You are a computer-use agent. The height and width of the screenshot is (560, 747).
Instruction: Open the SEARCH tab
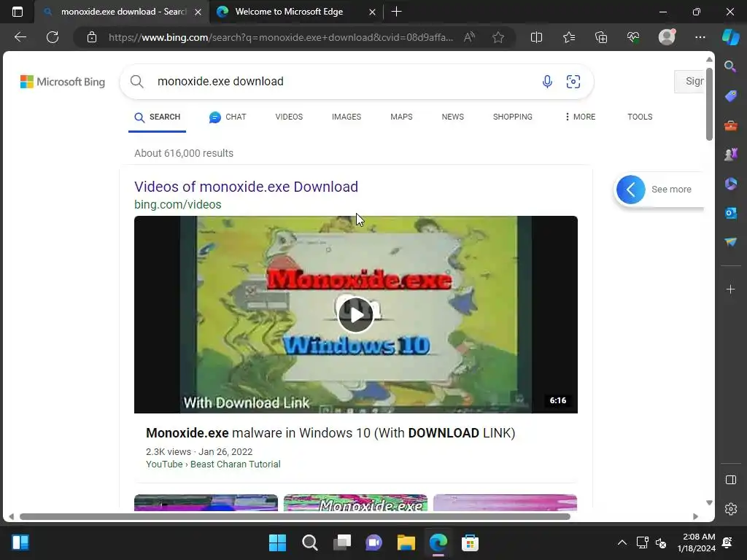click(158, 117)
